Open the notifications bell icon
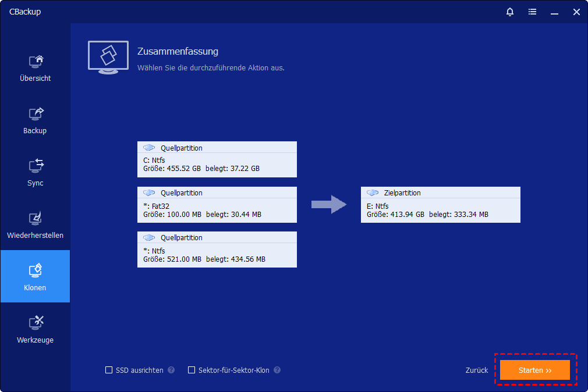This screenshot has height=392, width=588. point(510,12)
